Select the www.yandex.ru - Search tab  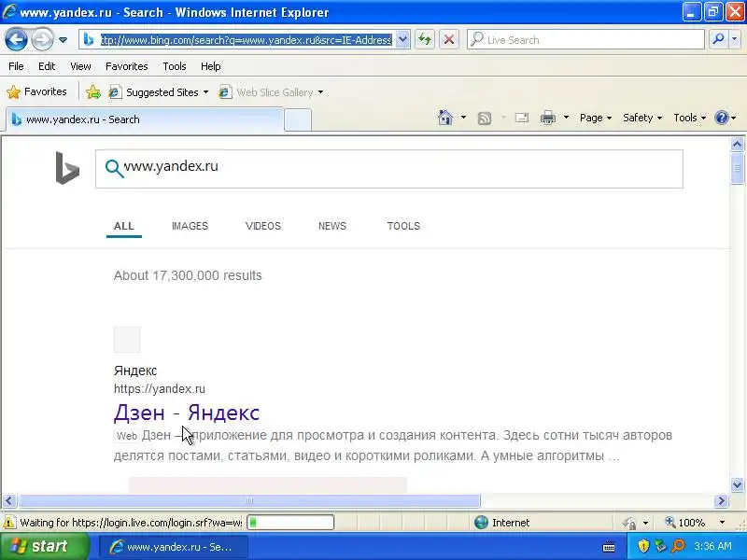pyautogui.click(x=145, y=119)
